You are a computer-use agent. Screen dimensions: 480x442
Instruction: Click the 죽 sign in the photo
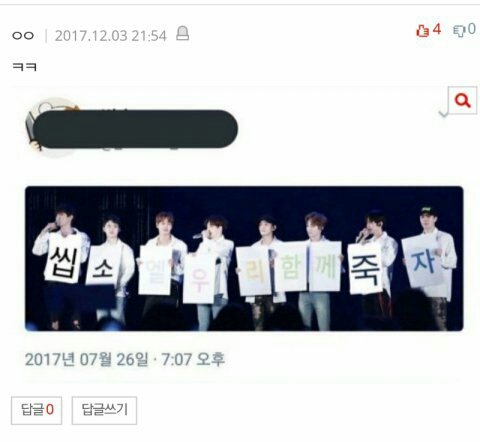365,268
